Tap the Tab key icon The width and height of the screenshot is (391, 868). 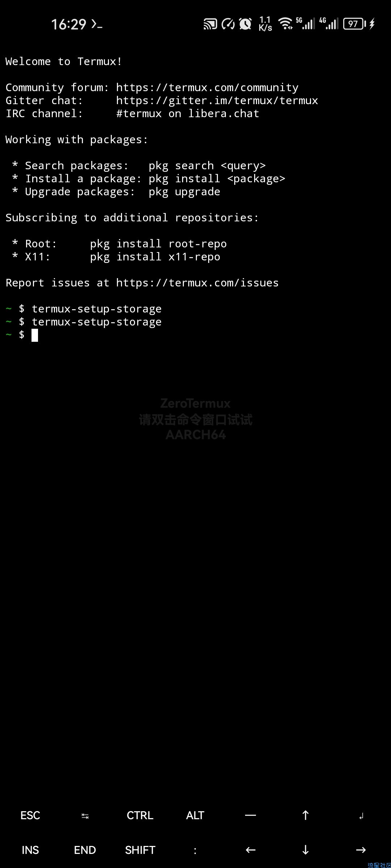pos(85,816)
